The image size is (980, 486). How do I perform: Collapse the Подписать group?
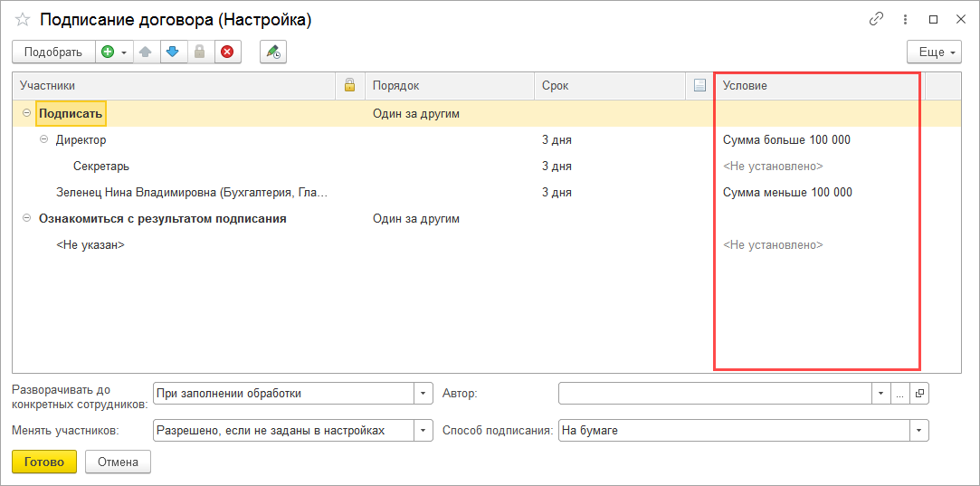[x=26, y=114]
